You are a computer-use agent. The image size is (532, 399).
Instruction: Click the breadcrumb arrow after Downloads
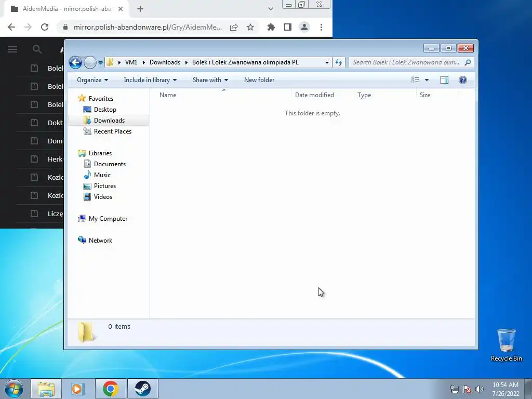pyautogui.click(x=187, y=62)
